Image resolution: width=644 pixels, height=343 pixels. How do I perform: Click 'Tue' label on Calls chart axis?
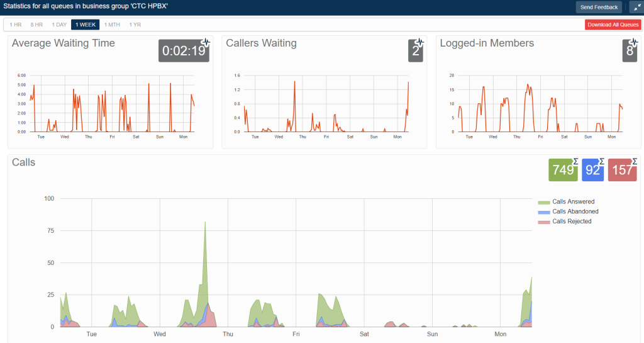click(92, 334)
